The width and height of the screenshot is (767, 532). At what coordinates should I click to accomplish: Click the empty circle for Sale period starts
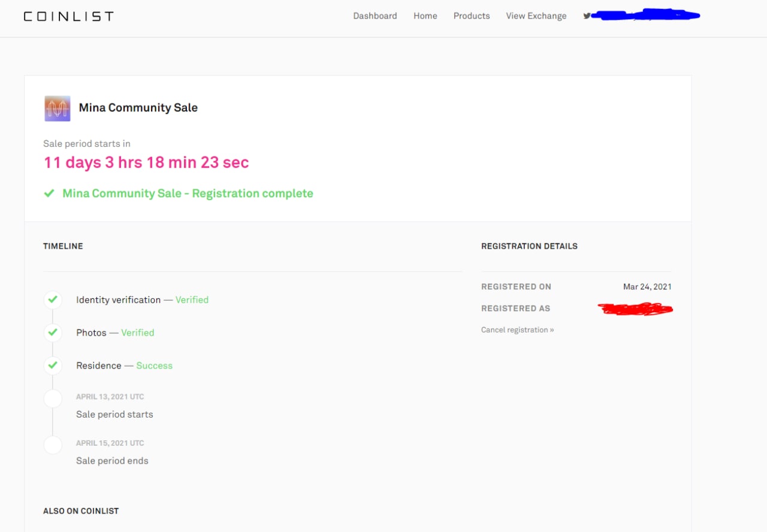click(x=53, y=399)
